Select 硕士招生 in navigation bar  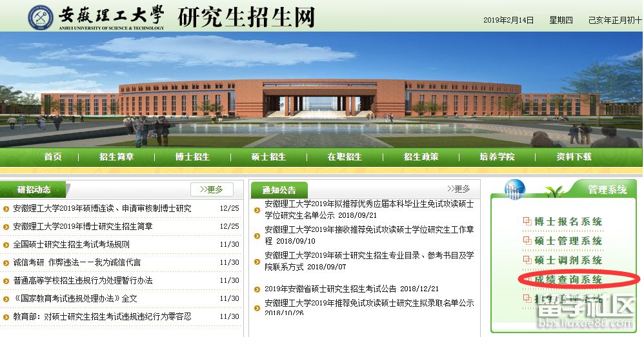point(268,157)
